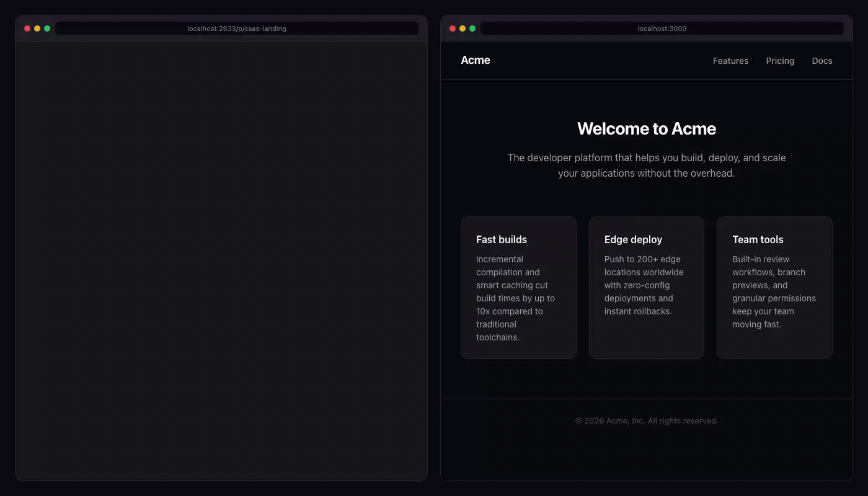Click the tagline below Welcome to Acme
868x496 pixels.
point(647,165)
